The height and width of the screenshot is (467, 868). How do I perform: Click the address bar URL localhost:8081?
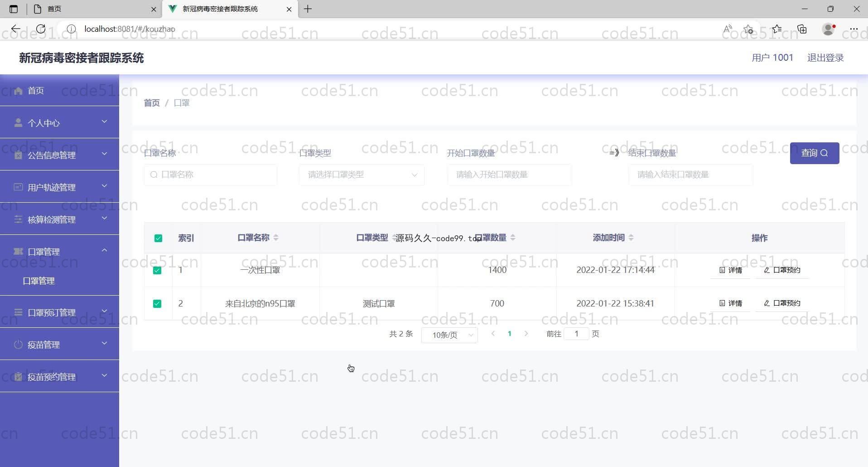click(x=130, y=29)
